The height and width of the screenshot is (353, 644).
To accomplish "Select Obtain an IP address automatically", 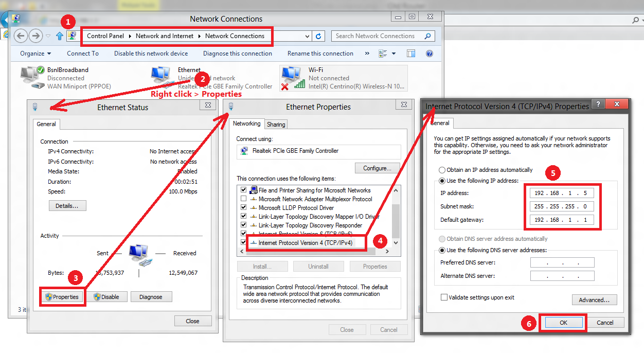I will [442, 170].
